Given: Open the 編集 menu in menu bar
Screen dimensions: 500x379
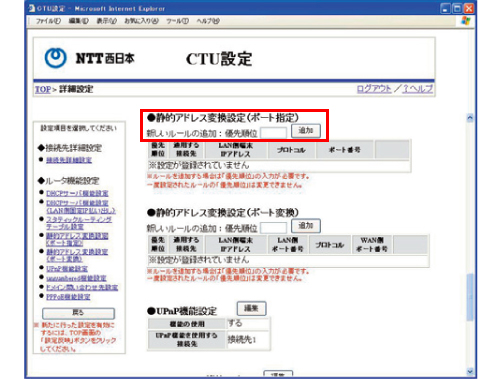Looking at the screenshot, I should click(79, 21).
